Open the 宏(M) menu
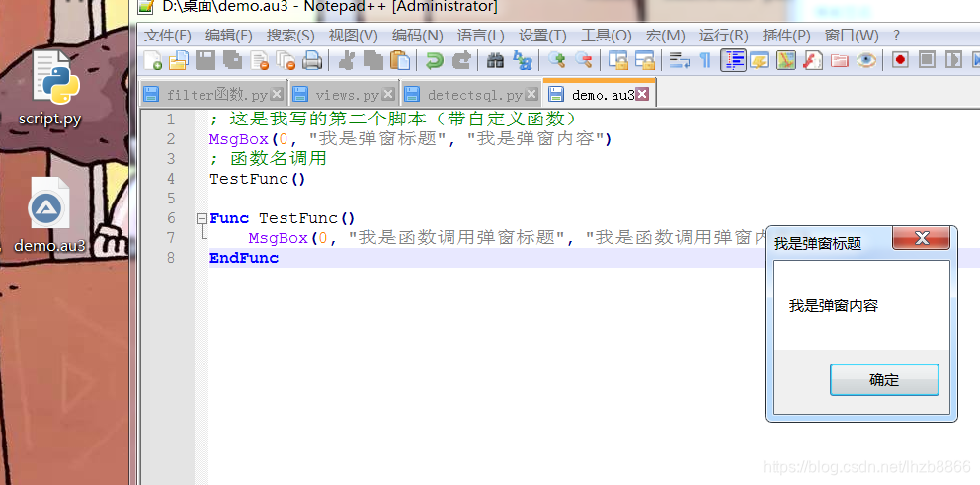980x485 pixels. (666, 35)
